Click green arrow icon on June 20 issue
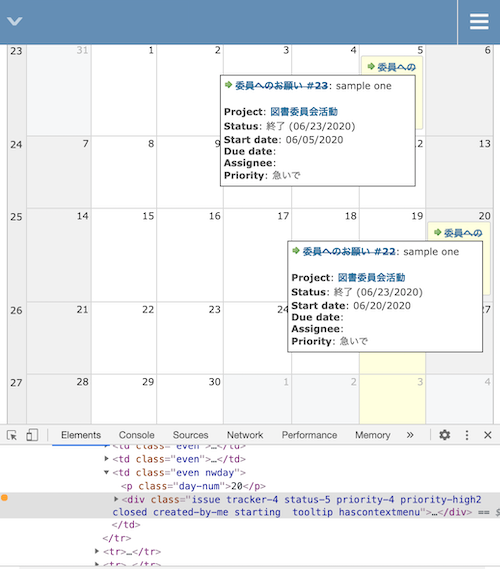The image size is (500, 569). (438, 232)
